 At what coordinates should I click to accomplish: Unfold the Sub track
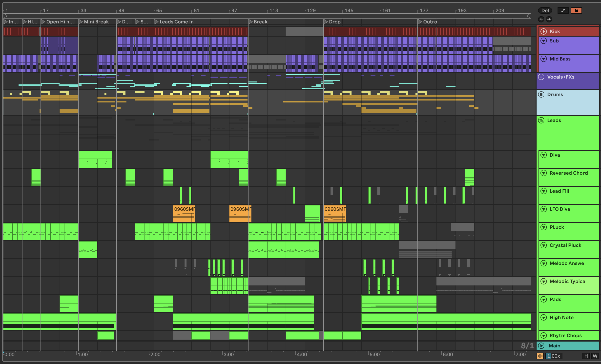544,41
